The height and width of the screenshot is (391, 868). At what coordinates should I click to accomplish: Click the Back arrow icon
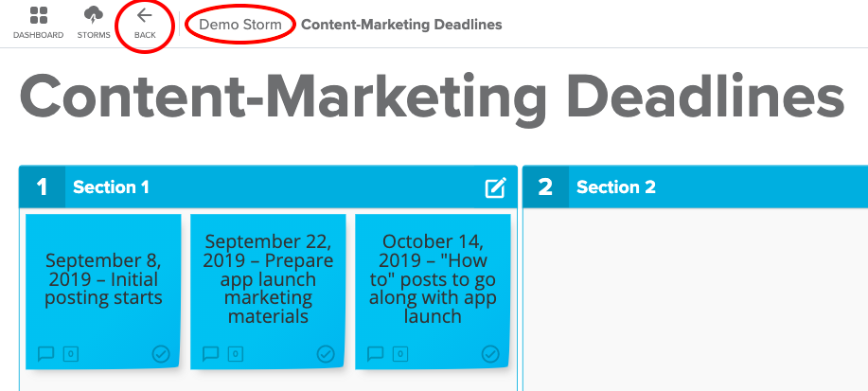point(145,15)
